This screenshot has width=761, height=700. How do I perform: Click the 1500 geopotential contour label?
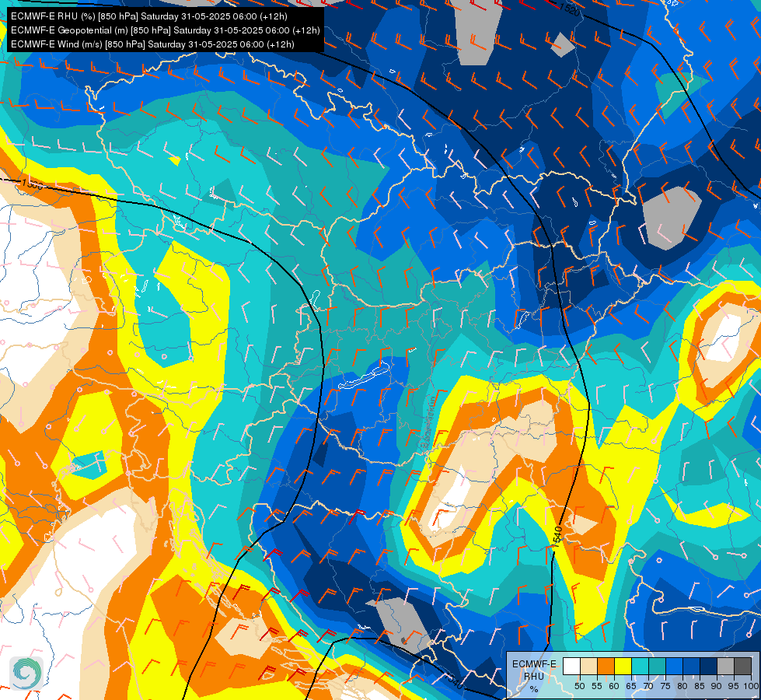coord(32,184)
